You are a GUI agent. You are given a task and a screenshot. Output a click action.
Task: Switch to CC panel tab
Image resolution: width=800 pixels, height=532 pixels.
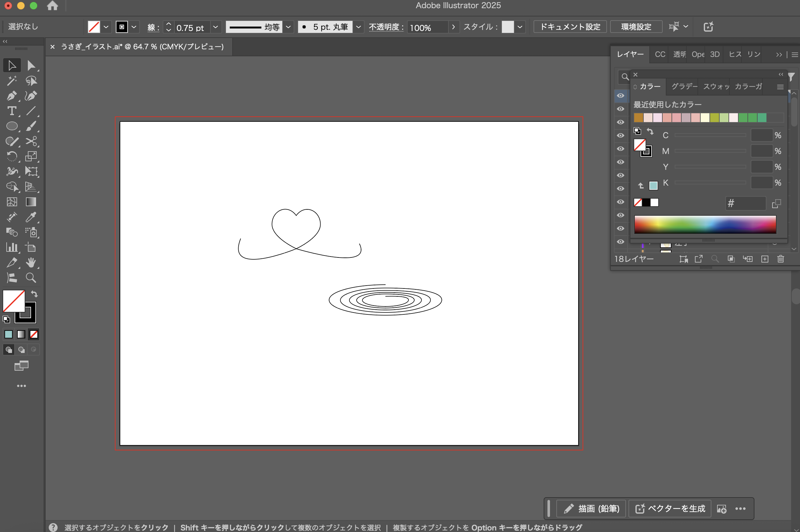coord(660,54)
